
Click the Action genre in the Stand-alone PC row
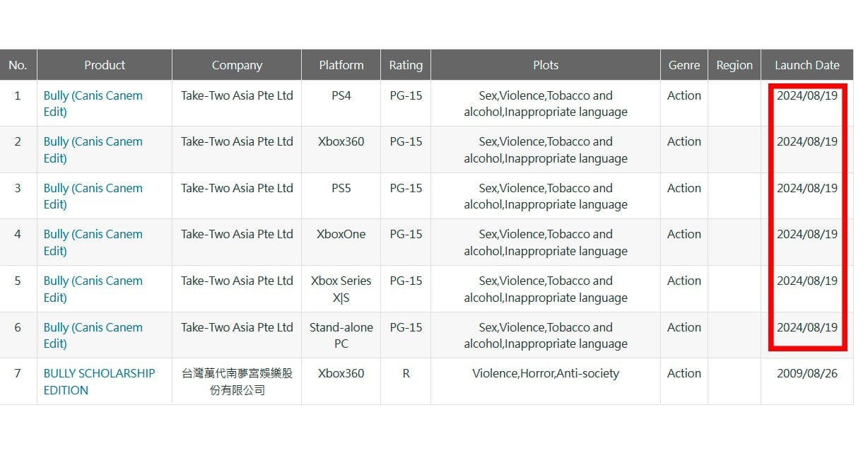(684, 327)
